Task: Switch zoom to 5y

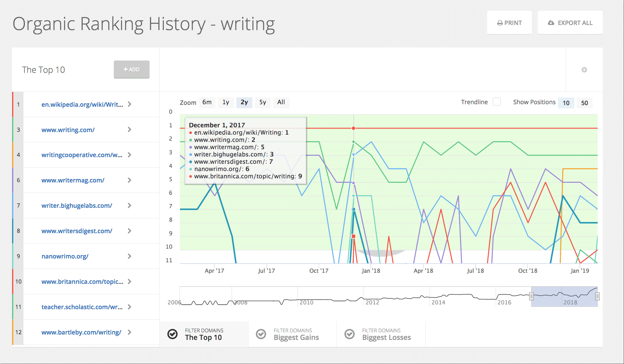Action: (263, 102)
